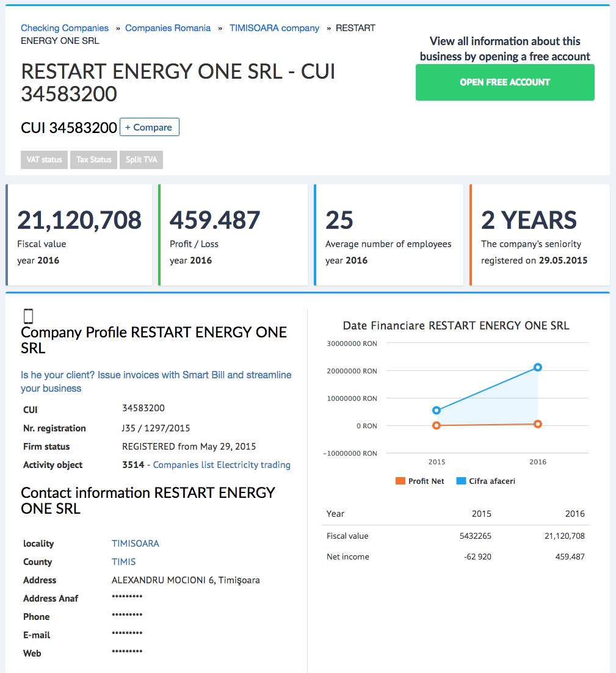Click the 2016 column header in financial table

tap(574, 514)
